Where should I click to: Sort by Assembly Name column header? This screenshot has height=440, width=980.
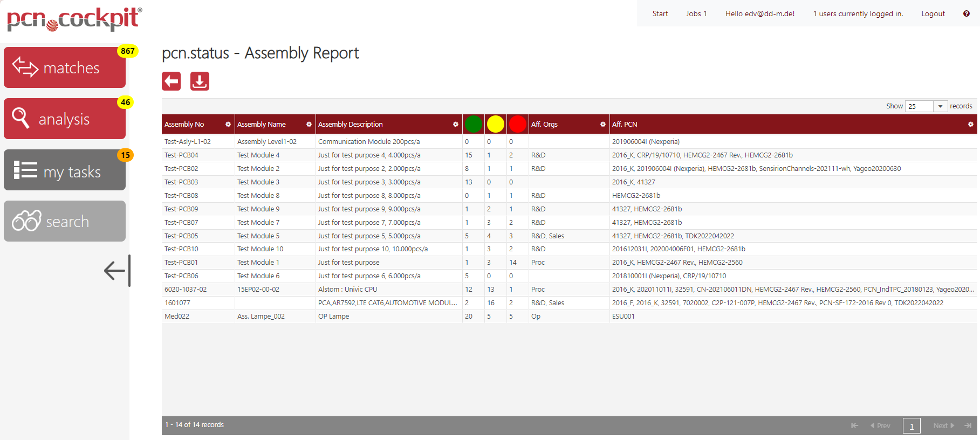(x=262, y=125)
